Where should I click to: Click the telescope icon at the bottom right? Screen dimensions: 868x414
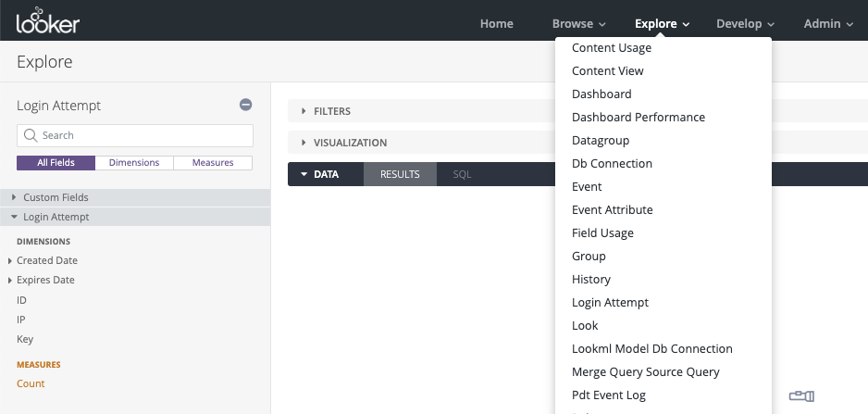pos(801,395)
